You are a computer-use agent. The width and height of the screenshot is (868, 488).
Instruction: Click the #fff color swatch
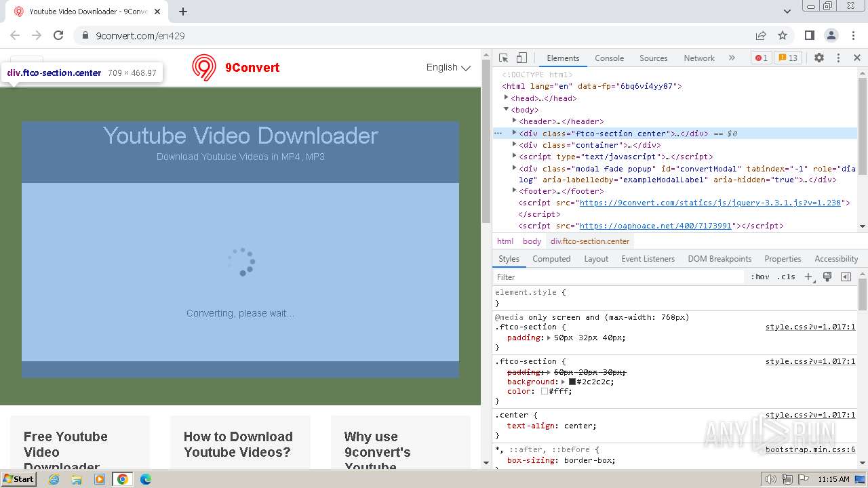(x=545, y=391)
